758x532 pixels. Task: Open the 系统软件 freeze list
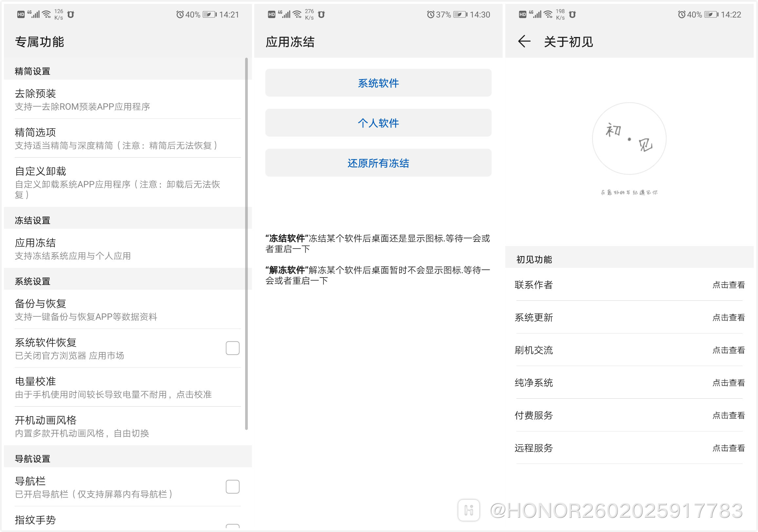378,83
